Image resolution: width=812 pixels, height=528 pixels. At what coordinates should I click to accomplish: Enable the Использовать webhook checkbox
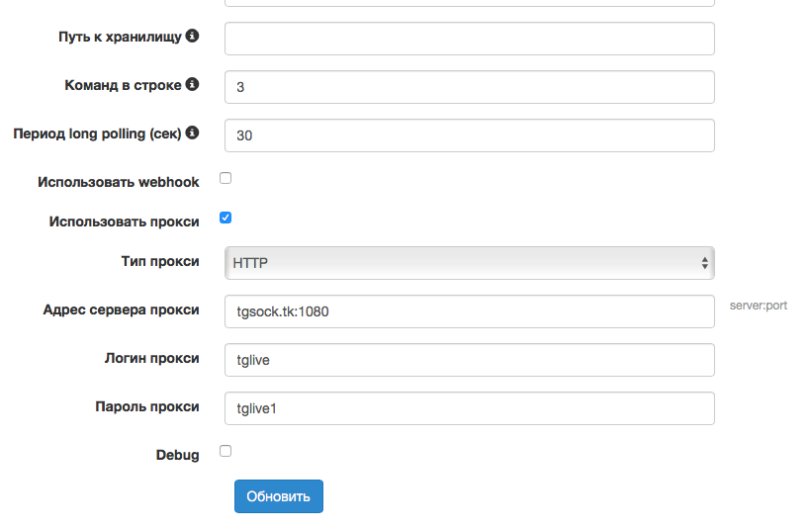pyautogui.click(x=226, y=178)
